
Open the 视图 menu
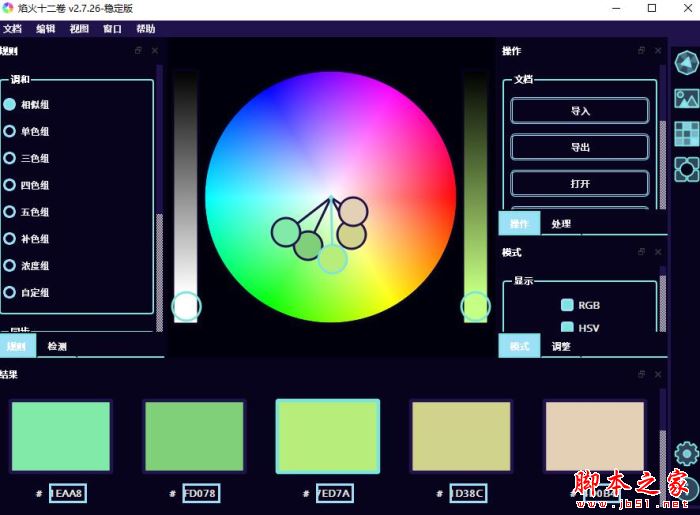pyautogui.click(x=79, y=29)
